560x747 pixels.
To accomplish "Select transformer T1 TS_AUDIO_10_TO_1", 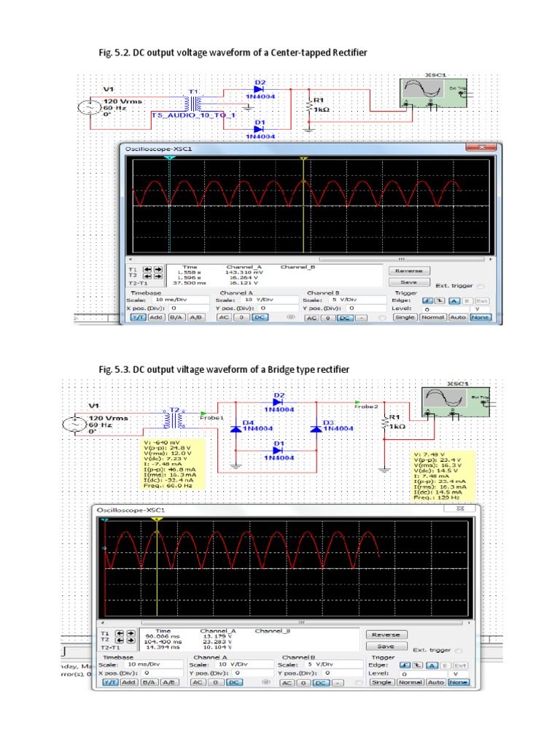I will pos(193,104).
